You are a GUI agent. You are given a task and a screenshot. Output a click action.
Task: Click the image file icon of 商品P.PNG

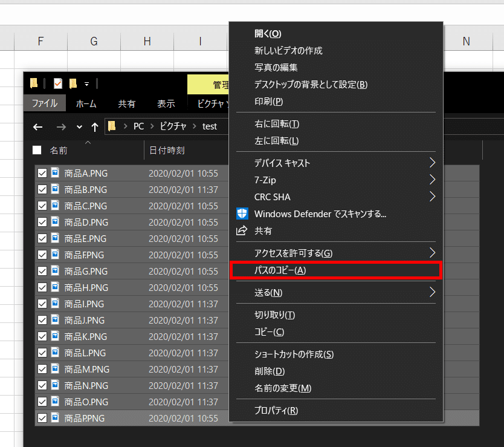point(55,418)
